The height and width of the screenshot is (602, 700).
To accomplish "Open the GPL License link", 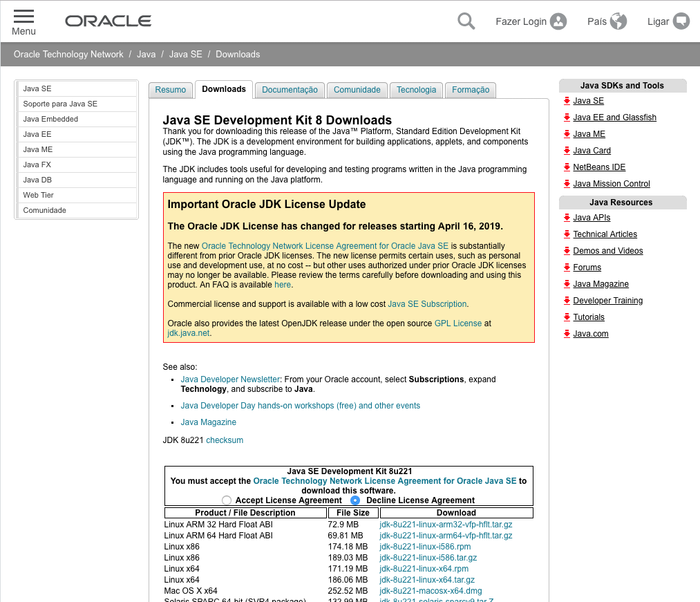I will point(458,323).
